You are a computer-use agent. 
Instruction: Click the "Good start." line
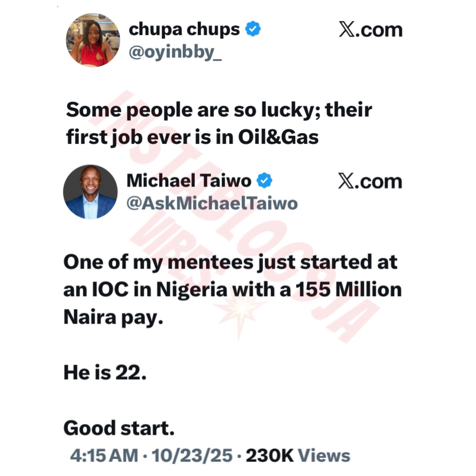tap(119, 428)
